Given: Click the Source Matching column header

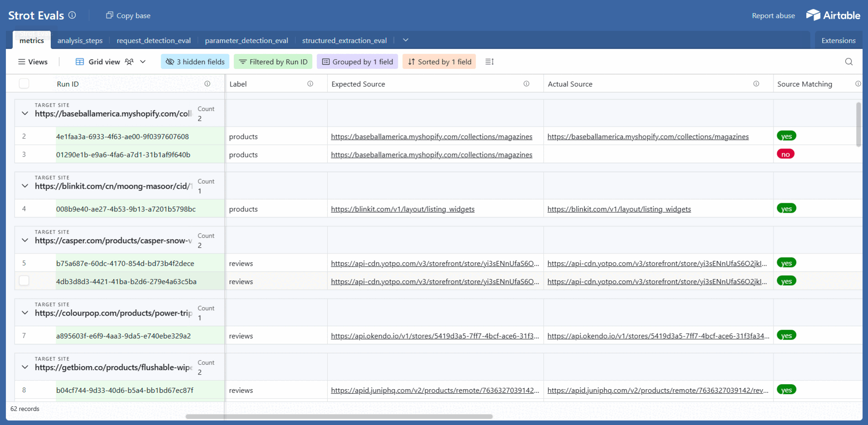Looking at the screenshot, I should (x=818, y=83).
